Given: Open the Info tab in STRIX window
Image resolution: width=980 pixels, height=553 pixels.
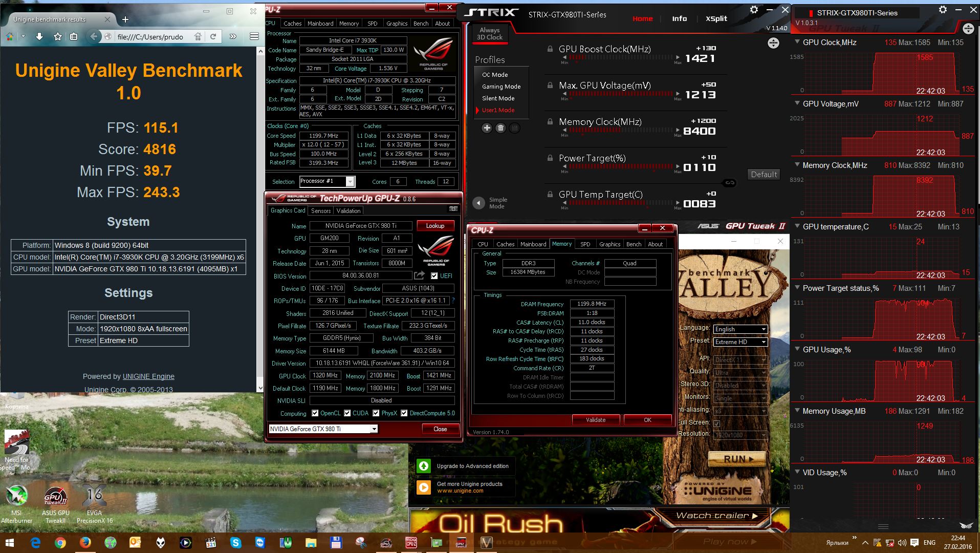Looking at the screenshot, I should point(680,18).
